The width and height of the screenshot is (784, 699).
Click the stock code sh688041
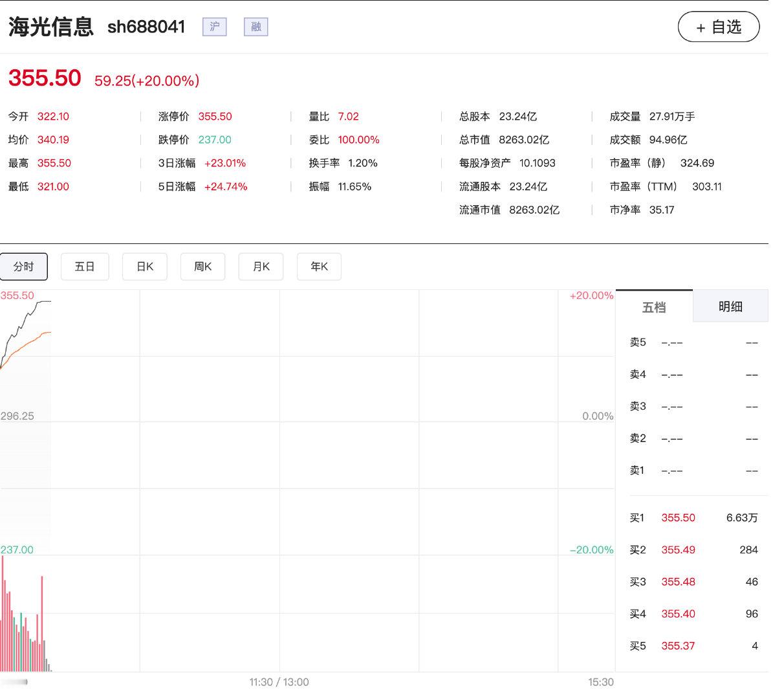pos(146,27)
